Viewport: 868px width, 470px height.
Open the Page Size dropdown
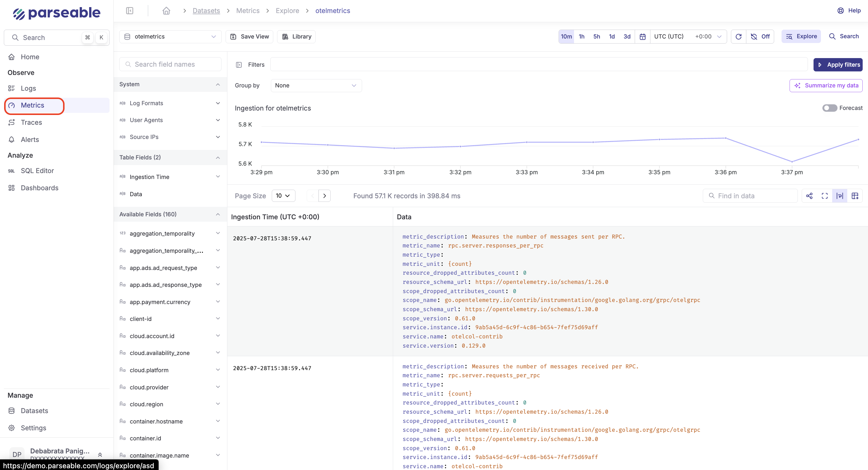[x=283, y=196]
